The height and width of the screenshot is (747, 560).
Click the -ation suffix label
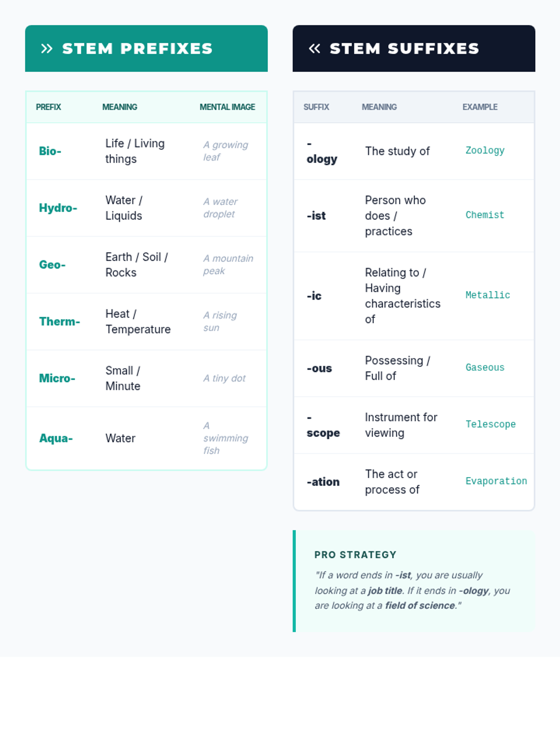(x=323, y=482)
